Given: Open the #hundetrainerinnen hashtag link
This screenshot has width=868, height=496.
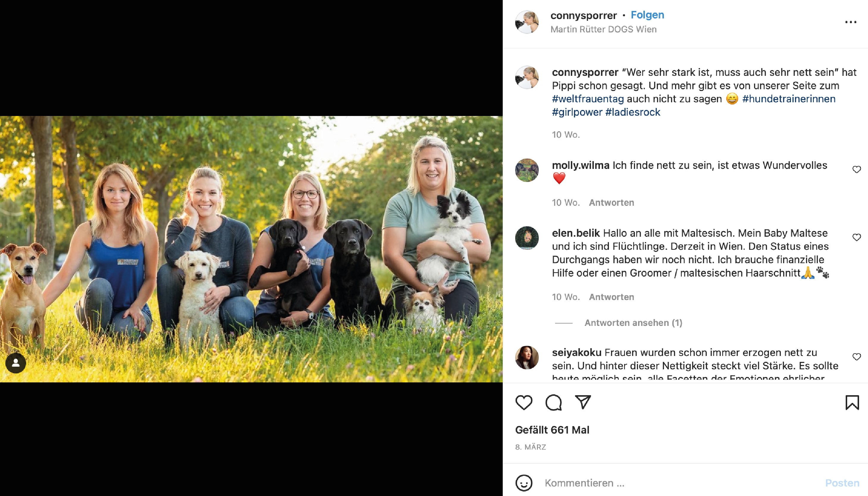Looking at the screenshot, I should point(789,99).
